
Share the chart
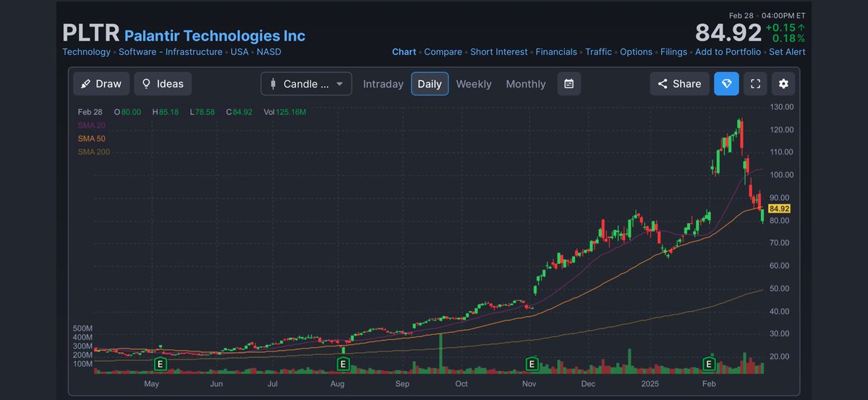tap(679, 84)
